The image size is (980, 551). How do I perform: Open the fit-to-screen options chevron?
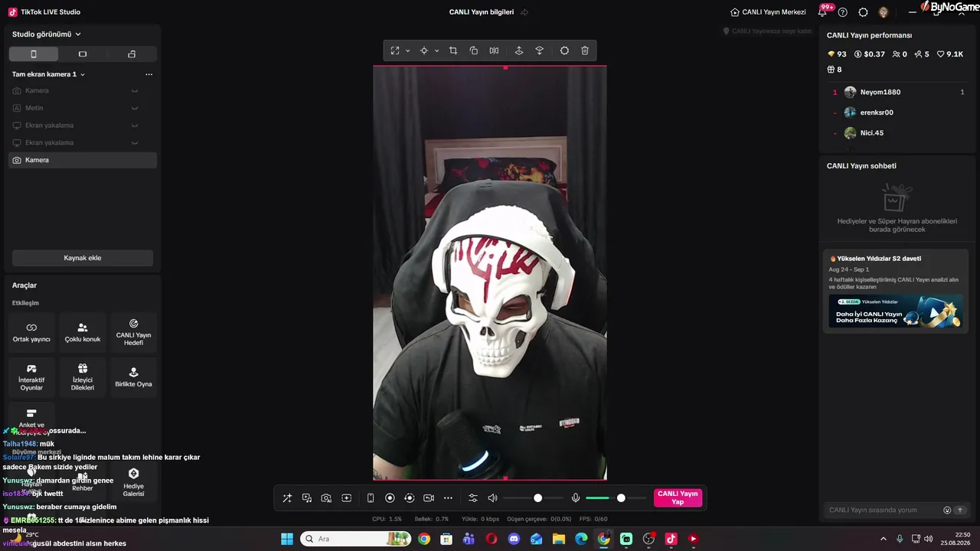(407, 51)
